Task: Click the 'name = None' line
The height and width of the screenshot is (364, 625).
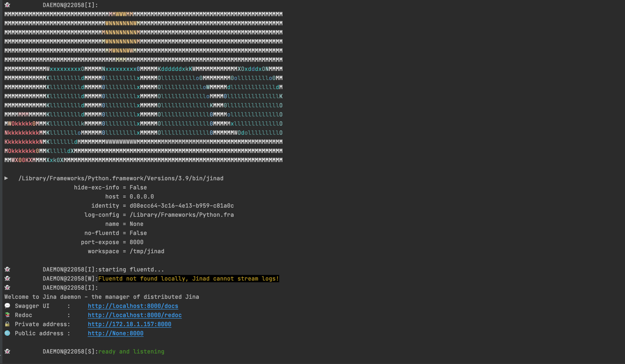Action: [124, 224]
